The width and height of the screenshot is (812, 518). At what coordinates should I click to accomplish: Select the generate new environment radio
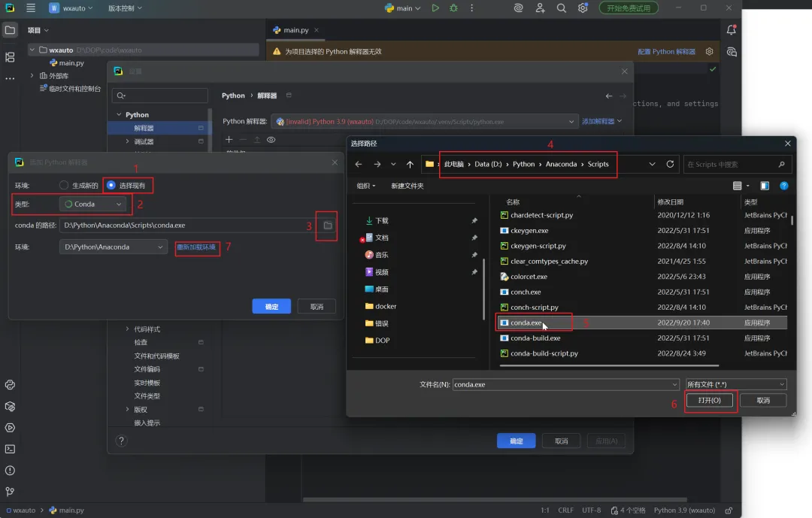[64, 186]
